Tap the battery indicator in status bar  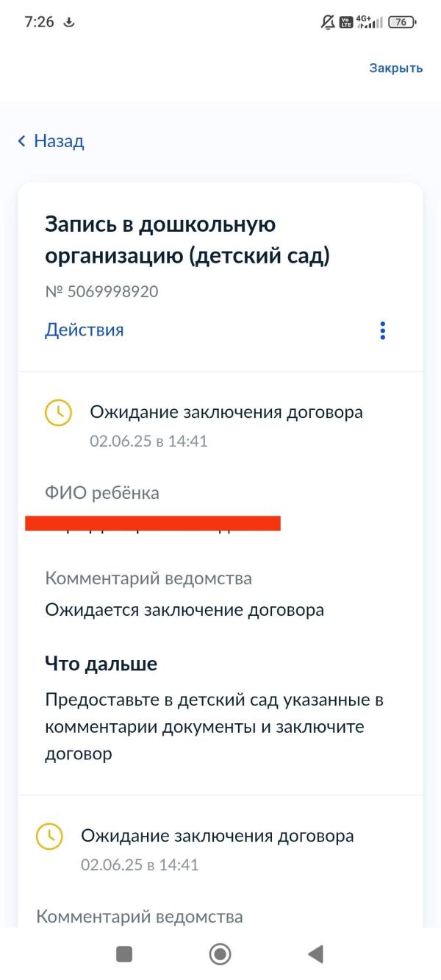[402, 22]
